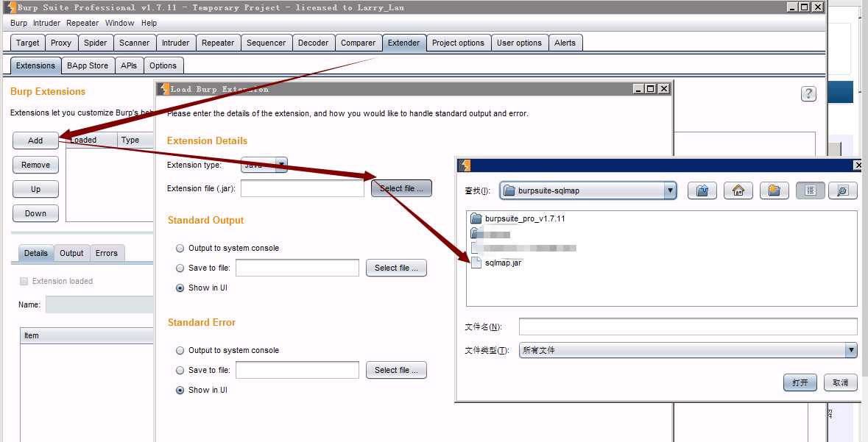Select sqlmap.jar file icon
Viewport: 868px width, 442px height.
476,263
